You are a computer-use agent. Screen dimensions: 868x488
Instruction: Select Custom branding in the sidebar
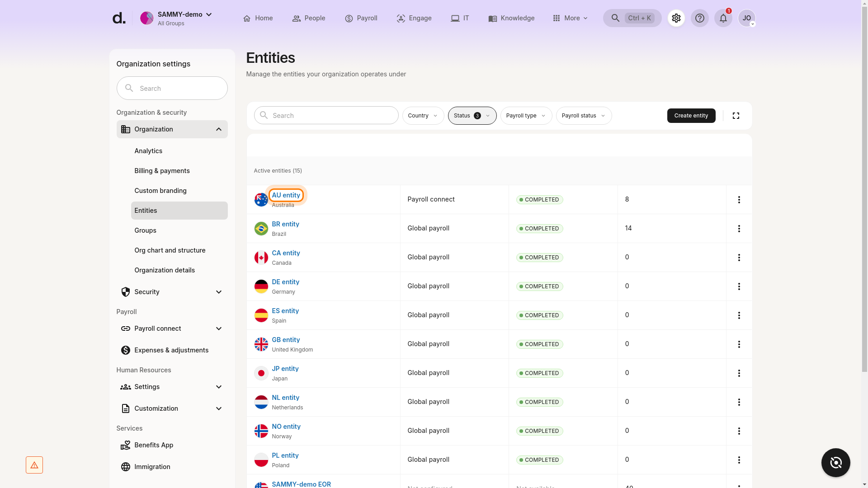coord(179,191)
